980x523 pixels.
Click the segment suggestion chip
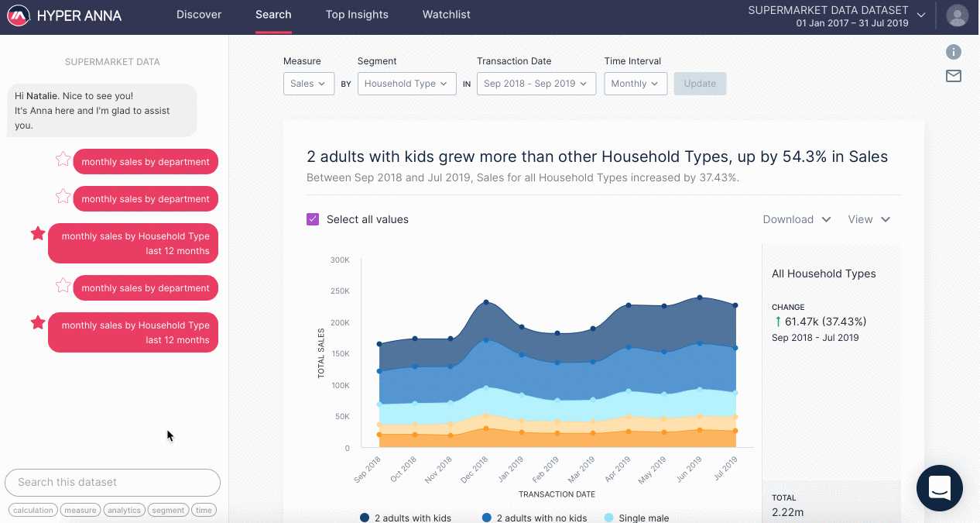[168, 510]
